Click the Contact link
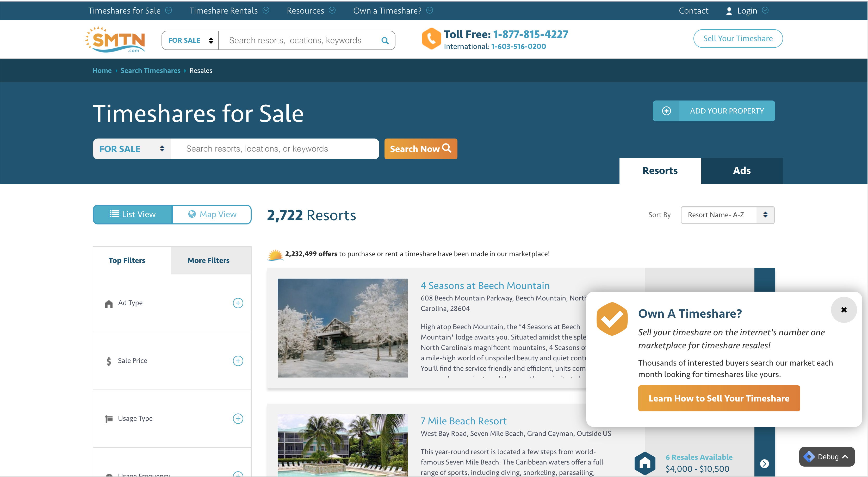The width and height of the screenshot is (868, 477). 693,11
